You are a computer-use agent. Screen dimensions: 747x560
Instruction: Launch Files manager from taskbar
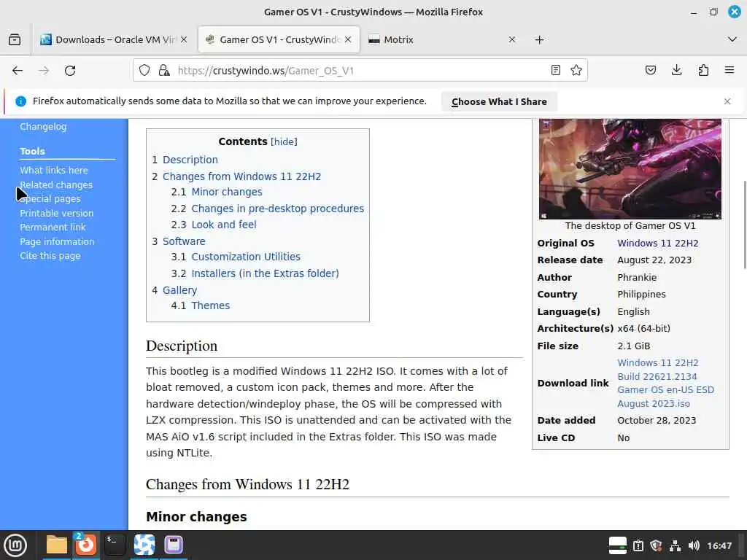[56, 545]
